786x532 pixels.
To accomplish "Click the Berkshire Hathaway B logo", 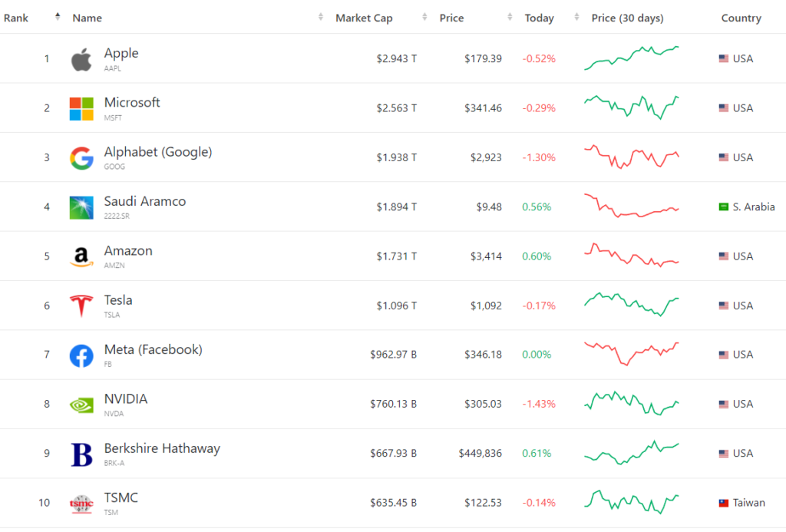I will pos(81,454).
